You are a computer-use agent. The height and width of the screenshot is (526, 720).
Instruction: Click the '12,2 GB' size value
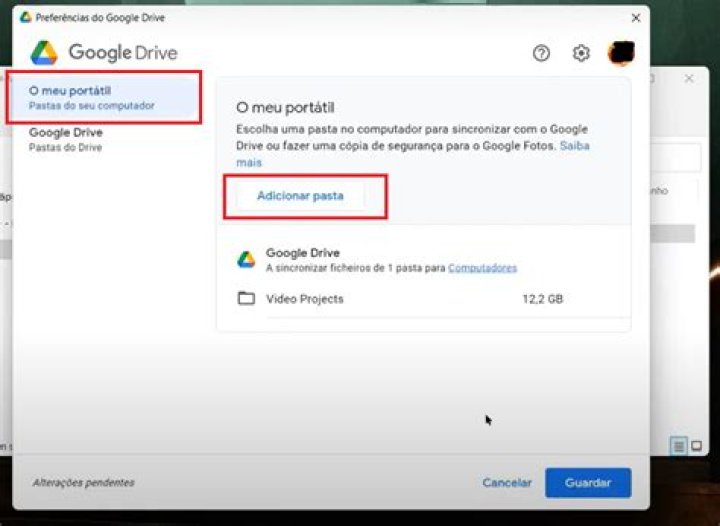coord(543,299)
